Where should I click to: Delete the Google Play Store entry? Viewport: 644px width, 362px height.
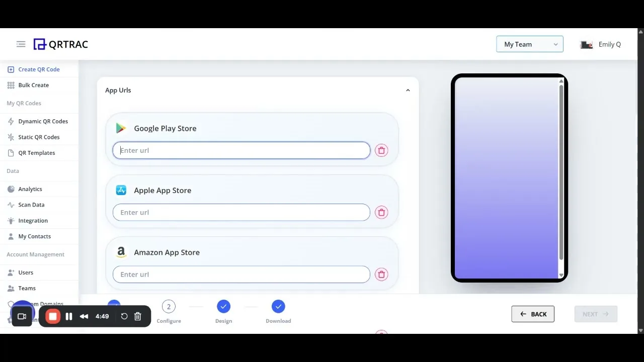(x=381, y=150)
